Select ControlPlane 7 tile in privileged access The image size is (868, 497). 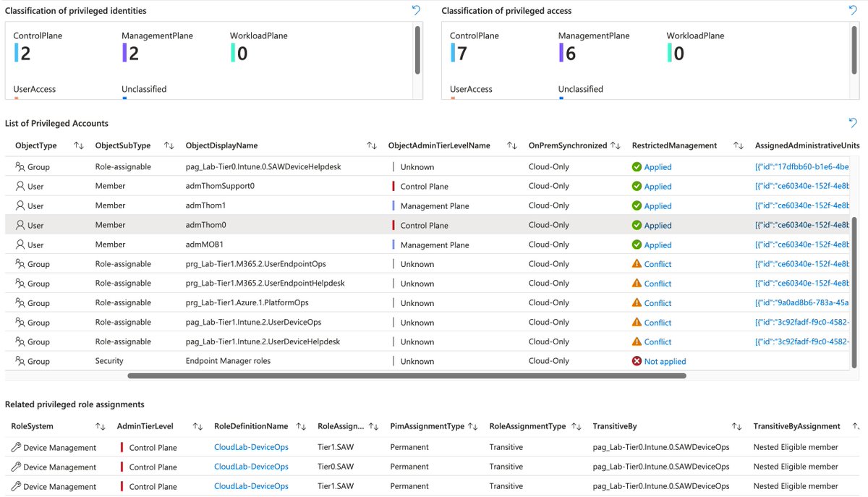(474, 47)
